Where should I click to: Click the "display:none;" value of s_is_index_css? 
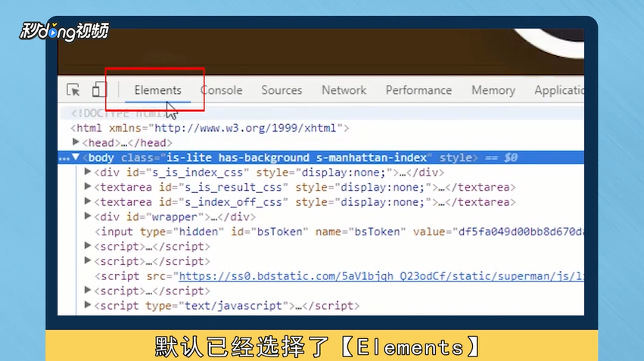click(344, 173)
